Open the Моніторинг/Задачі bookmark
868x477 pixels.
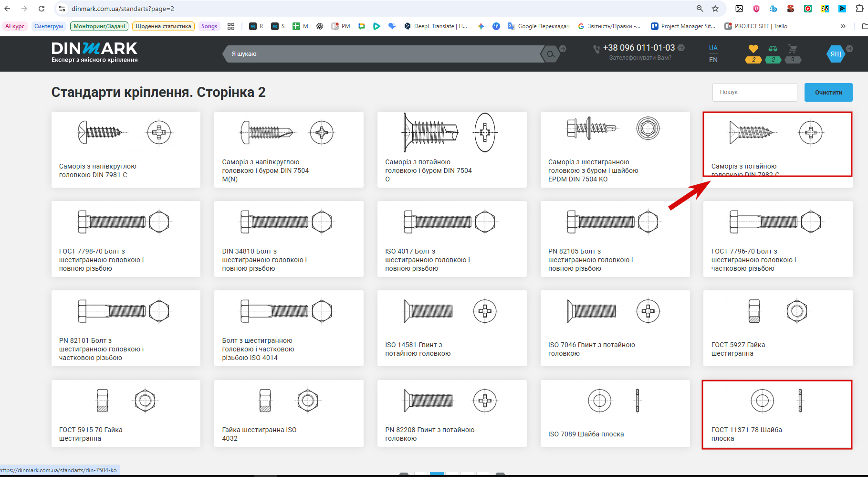click(99, 26)
